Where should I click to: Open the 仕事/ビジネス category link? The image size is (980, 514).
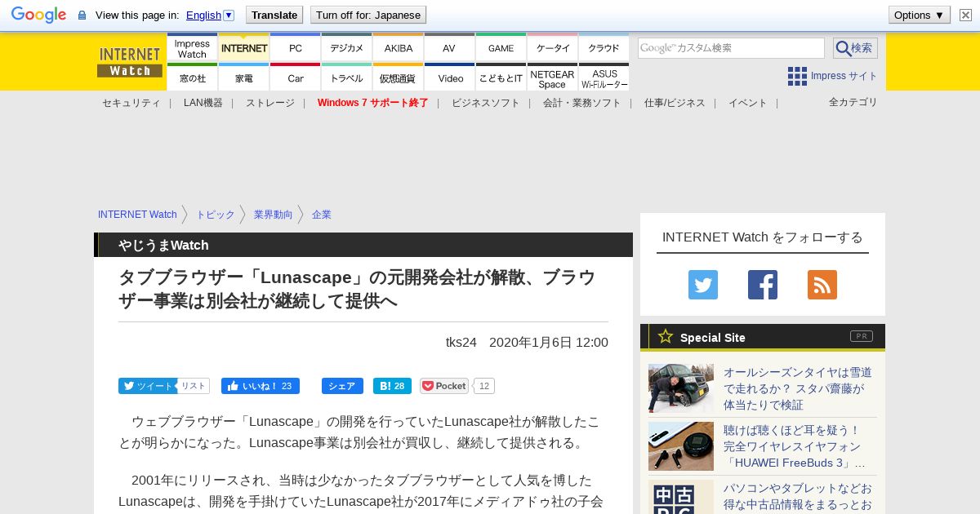[x=675, y=103]
